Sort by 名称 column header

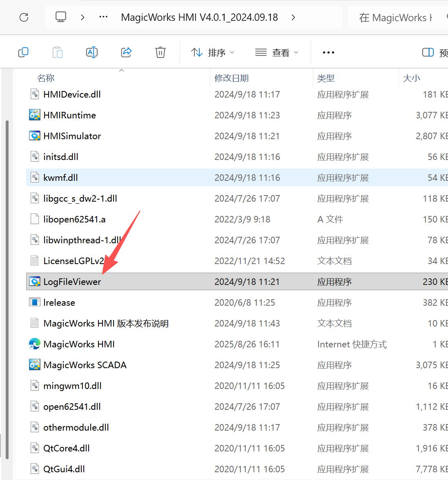click(x=46, y=78)
